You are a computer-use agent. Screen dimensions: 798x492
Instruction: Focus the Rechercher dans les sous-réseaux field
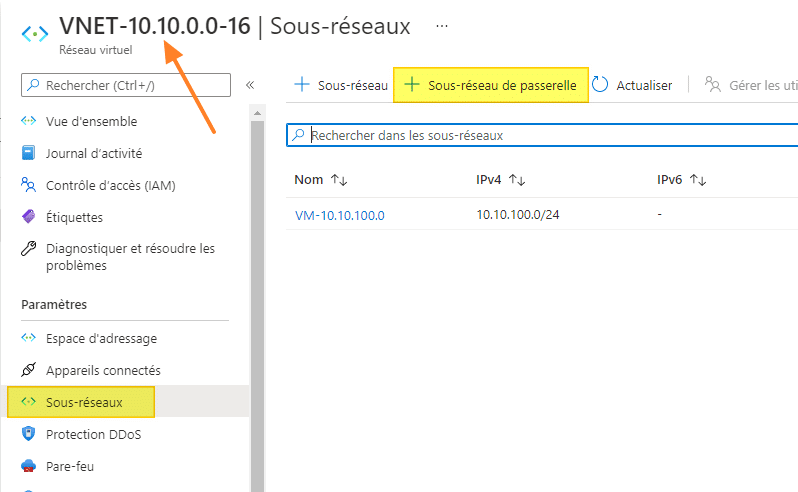[540, 135]
